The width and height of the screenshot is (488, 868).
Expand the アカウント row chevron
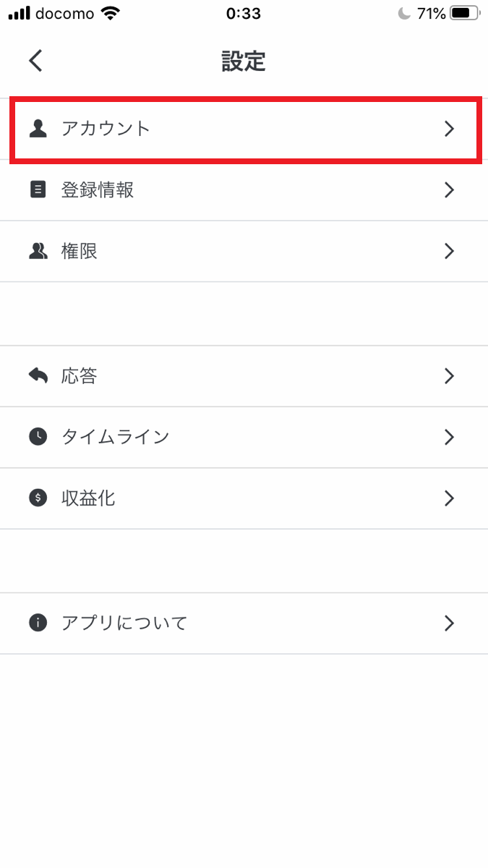tap(449, 129)
